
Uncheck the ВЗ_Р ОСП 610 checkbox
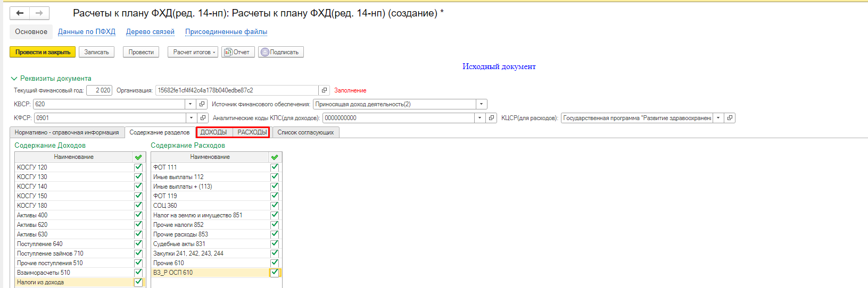point(275,272)
